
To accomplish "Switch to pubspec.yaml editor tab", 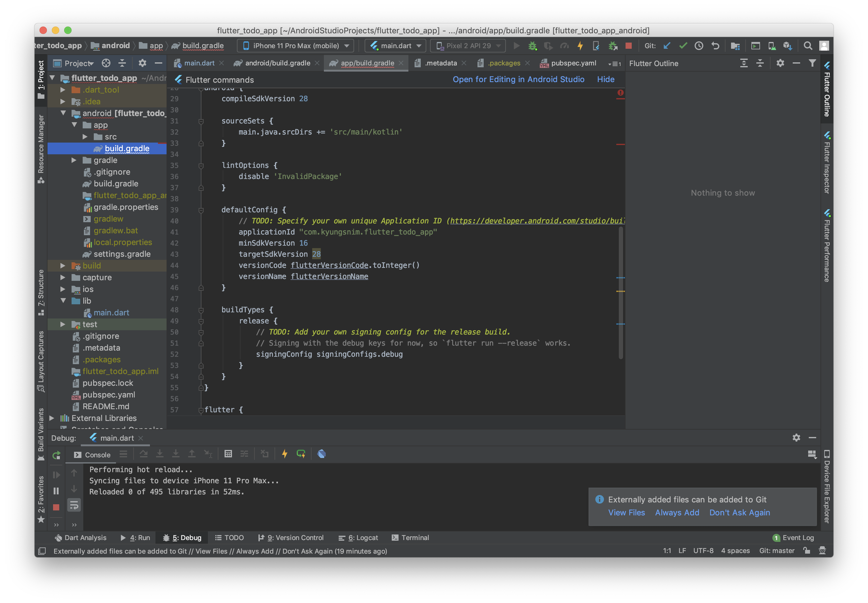I will [x=573, y=63].
